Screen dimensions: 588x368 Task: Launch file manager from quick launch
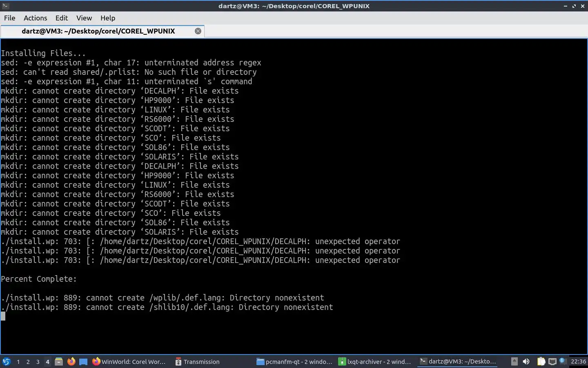point(59,361)
